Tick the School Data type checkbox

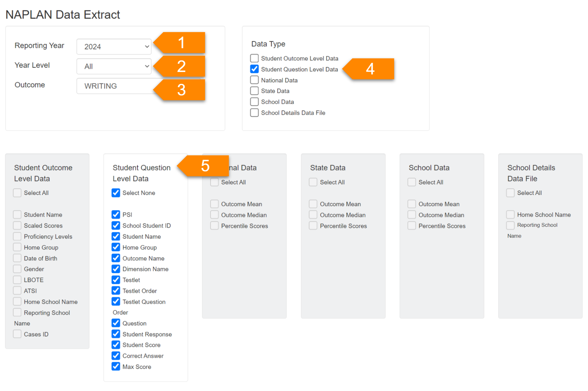pos(254,102)
